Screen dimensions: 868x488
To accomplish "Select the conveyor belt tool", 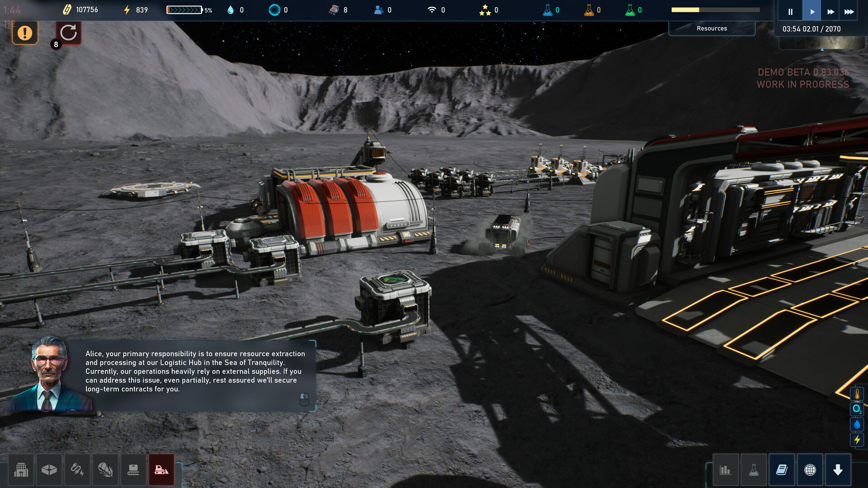I will [133, 470].
